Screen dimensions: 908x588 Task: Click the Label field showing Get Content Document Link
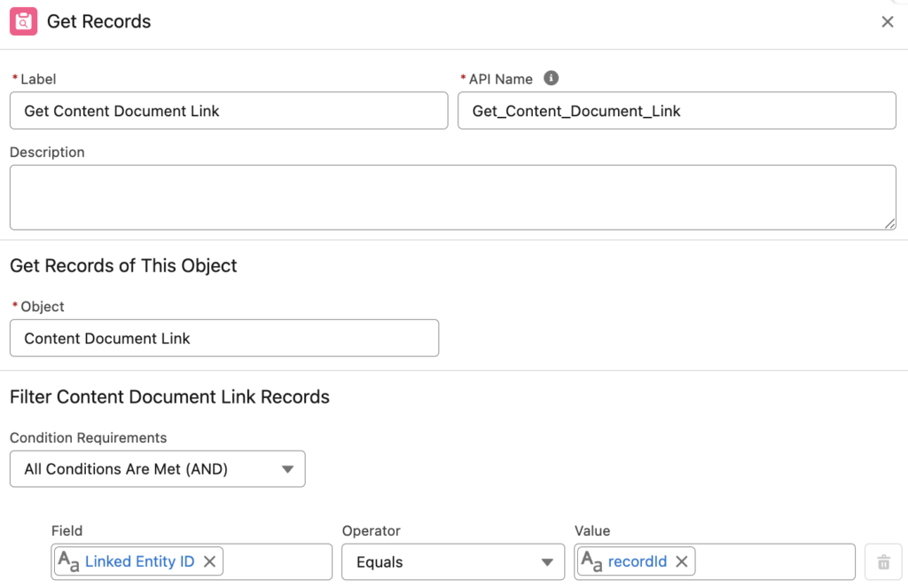(x=228, y=110)
